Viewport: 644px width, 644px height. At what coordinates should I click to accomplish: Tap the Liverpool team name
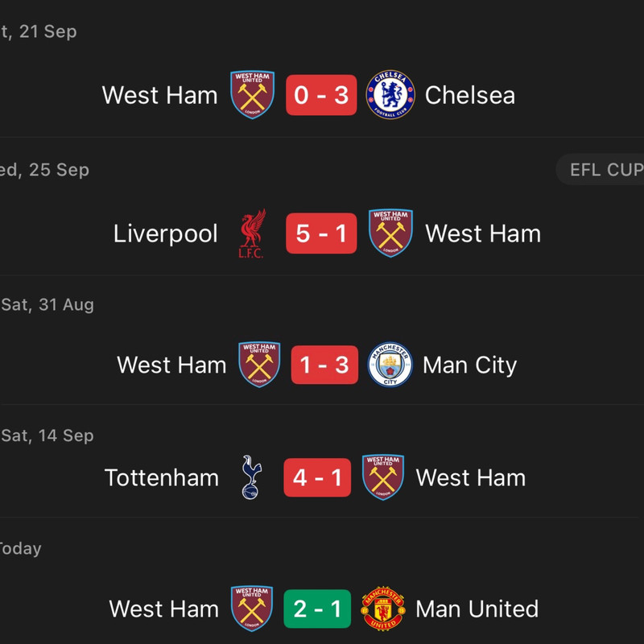(x=165, y=233)
